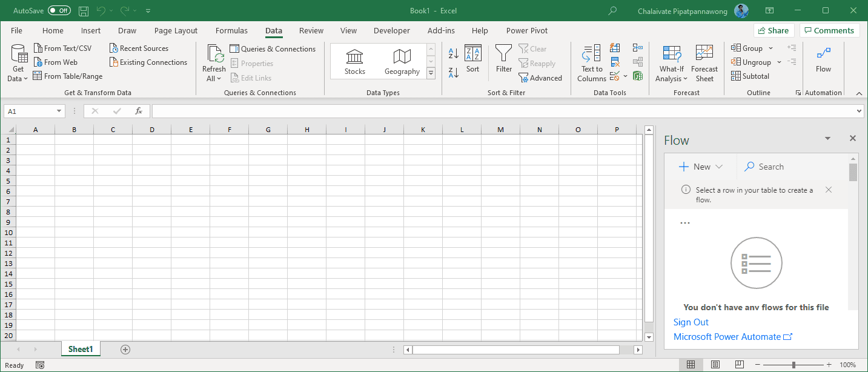Open the Get Data dropdown

tap(18, 62)
